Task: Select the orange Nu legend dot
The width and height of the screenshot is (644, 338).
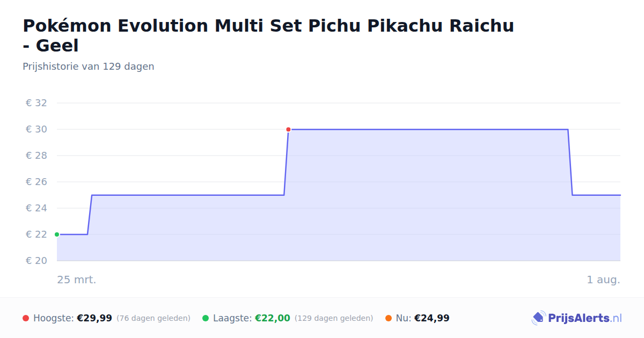Action: [x=389, y=318]
